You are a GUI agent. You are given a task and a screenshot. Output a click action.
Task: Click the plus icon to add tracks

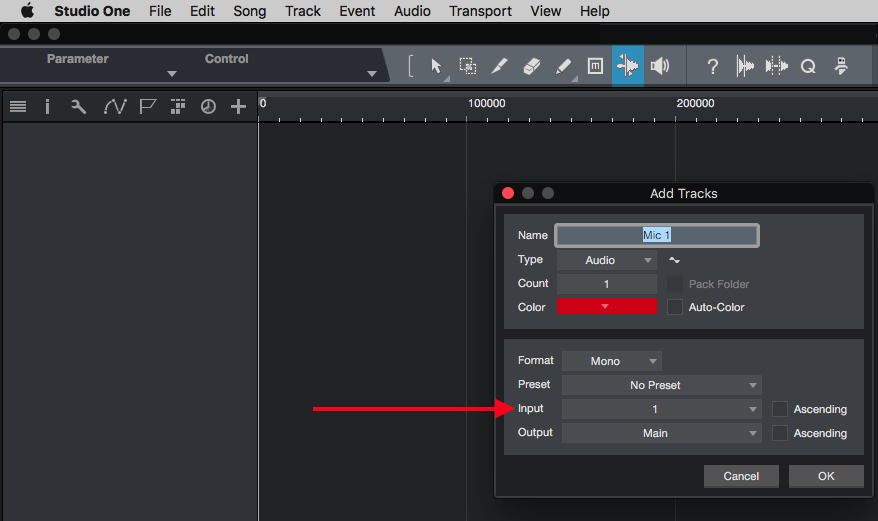(238, 106)
